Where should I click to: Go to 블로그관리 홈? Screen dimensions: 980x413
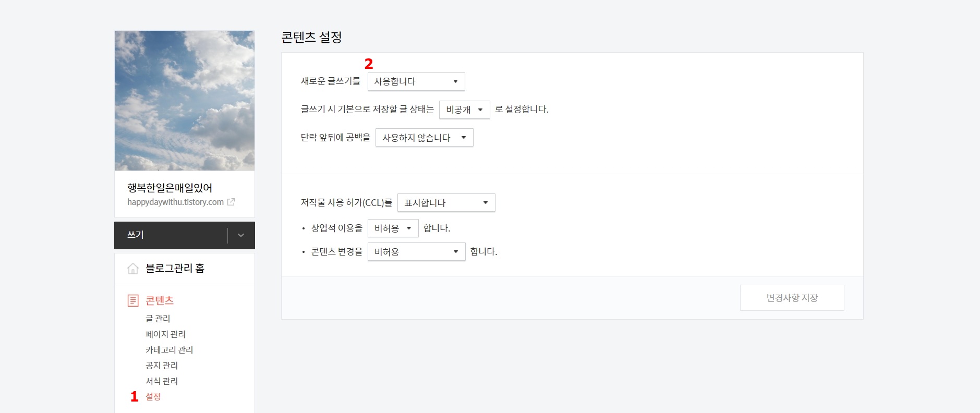click(175, 269)
